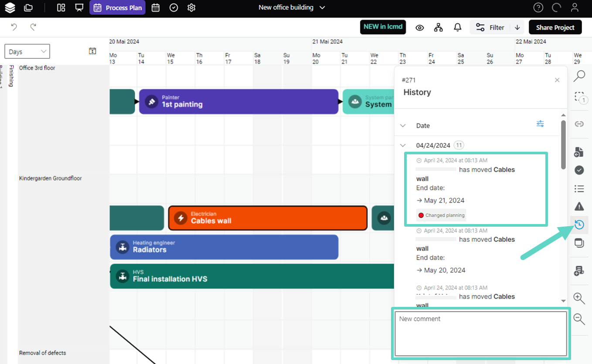Viewport: 592px width, 364px height.
Task: Zoom in with the plus magnifier
Action: click(x=579, y=299)
